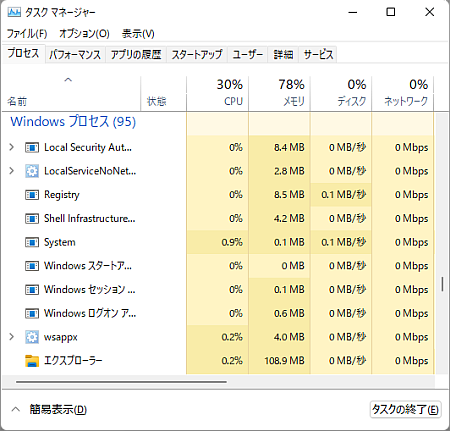Select the Registry process name
The image size is (450, 431).
coord(62,195)
